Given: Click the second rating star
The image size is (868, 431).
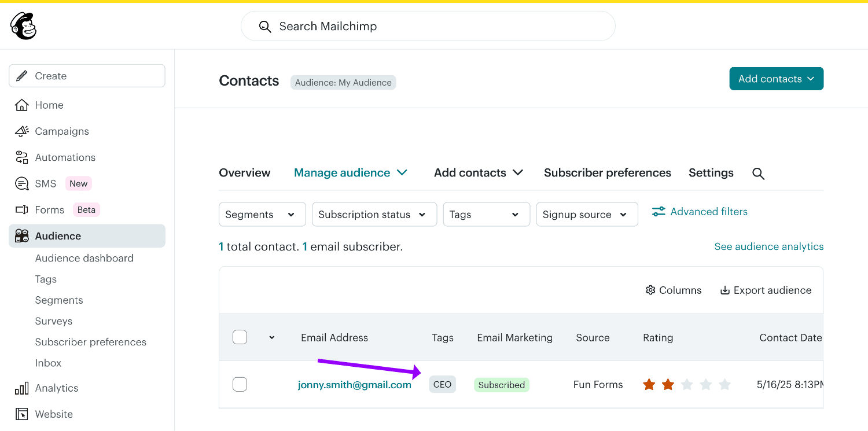Looking at the screenshot, I should coord(668,385).
